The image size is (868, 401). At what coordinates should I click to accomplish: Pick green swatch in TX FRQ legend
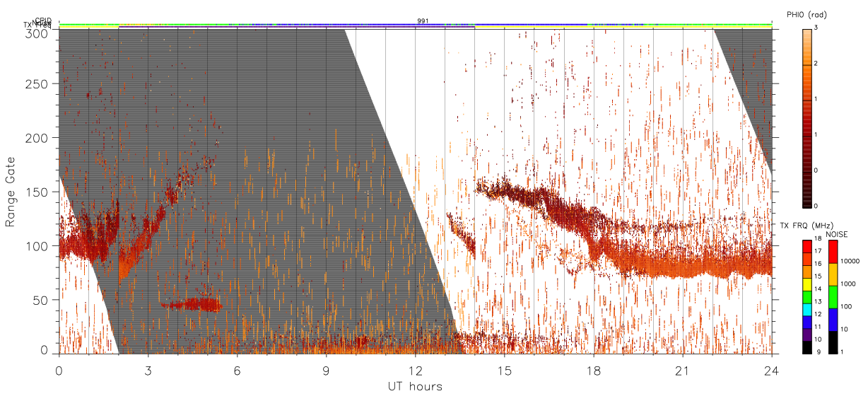pos(807,296)
